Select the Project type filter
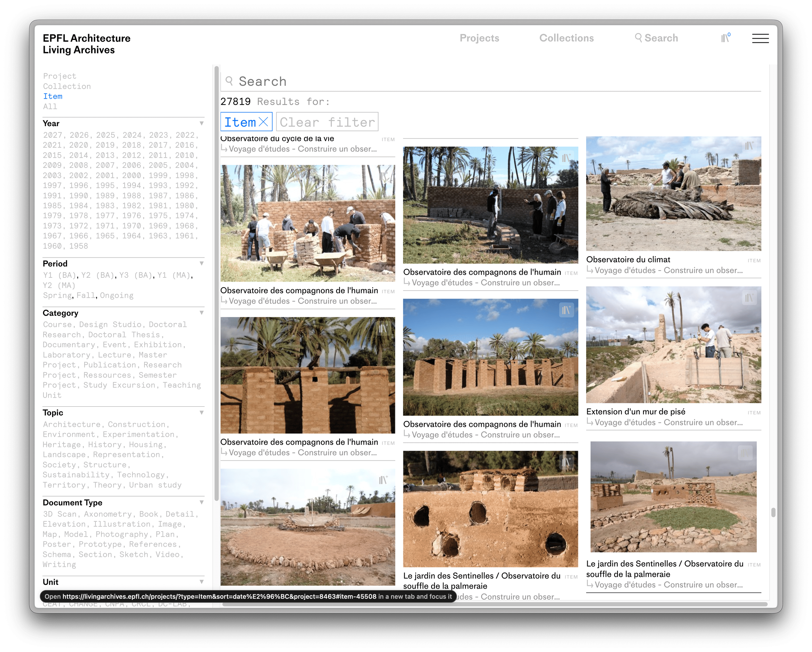Image resolution: width=812 pixels, height=652 pixels. click(x=60, y=76)
